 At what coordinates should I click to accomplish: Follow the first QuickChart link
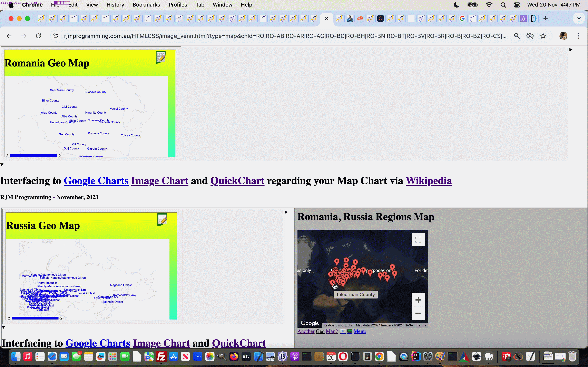(237, 181)
